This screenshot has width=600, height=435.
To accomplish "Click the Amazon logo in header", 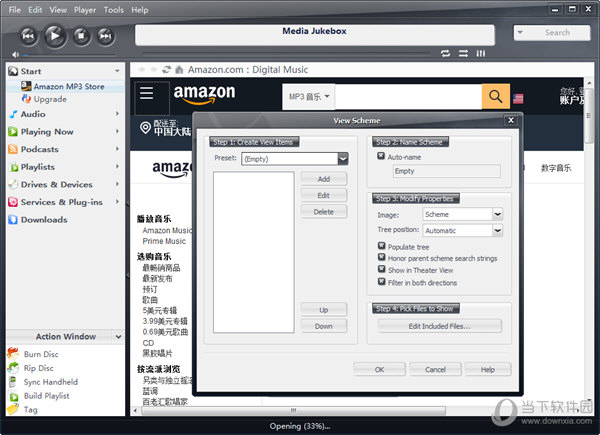I will click(204, 94).
